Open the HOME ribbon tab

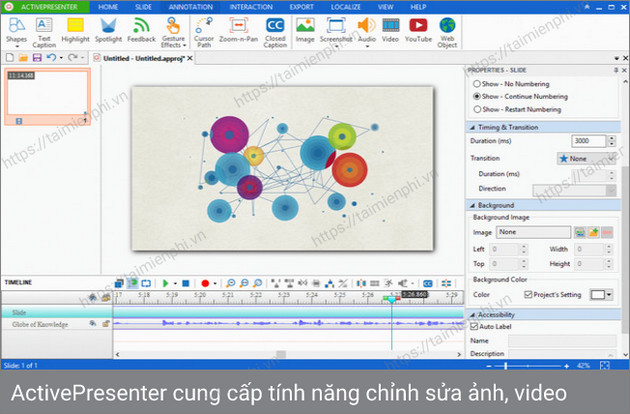coord(108,7)
